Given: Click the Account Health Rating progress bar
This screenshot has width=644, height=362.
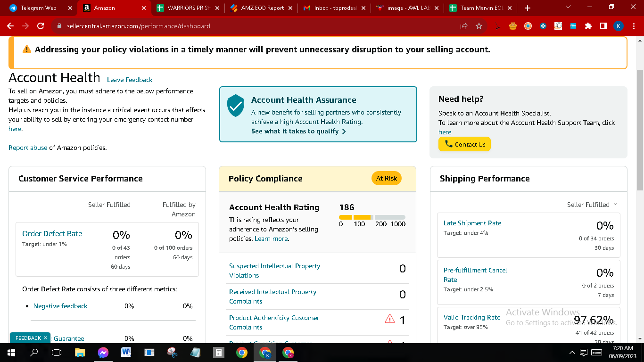Looking at the screenshot, I should tap(372, 217).
